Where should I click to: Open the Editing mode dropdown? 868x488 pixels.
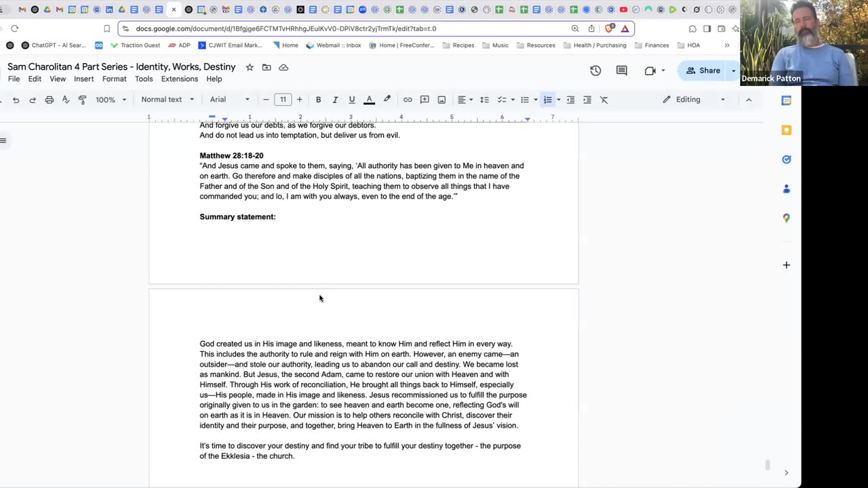pyautogui.click(x=694, y=100)
